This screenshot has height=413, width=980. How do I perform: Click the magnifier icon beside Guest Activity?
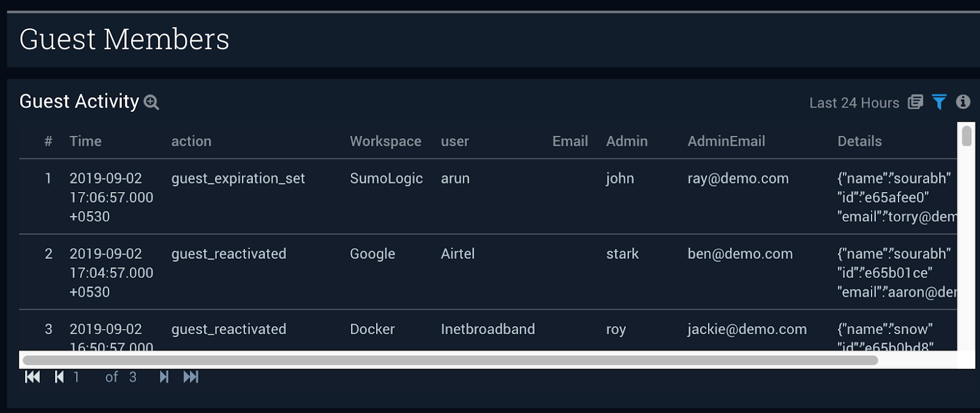pos(151,102)
